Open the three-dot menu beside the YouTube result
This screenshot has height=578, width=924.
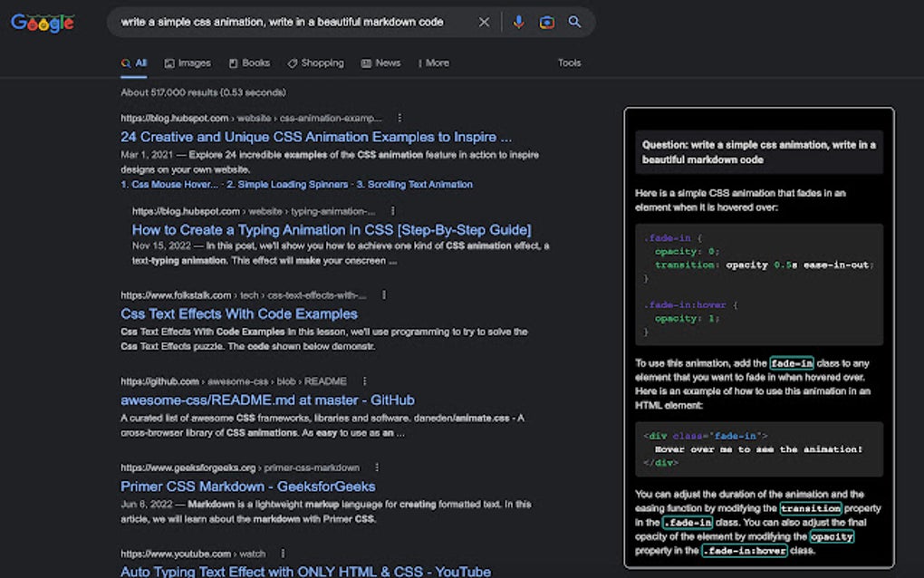tap(282, 553)
